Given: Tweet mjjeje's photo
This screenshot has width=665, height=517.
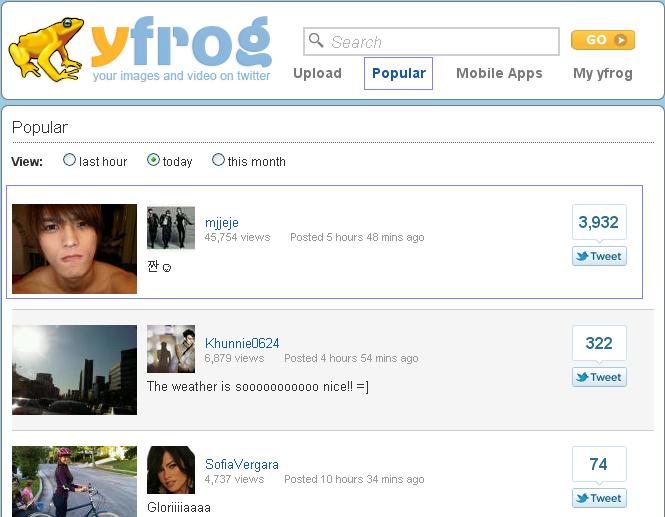Looking at the screenshot, I should pos(599,256).
